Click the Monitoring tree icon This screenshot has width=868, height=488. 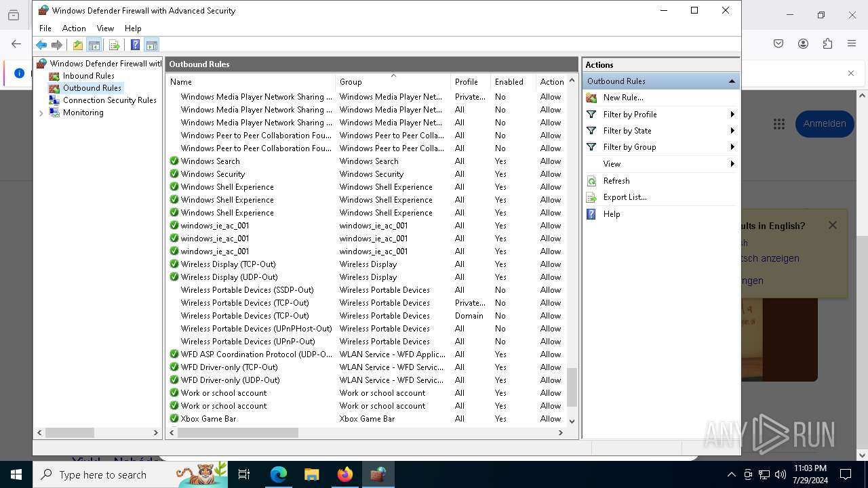[x=54, y=113]
